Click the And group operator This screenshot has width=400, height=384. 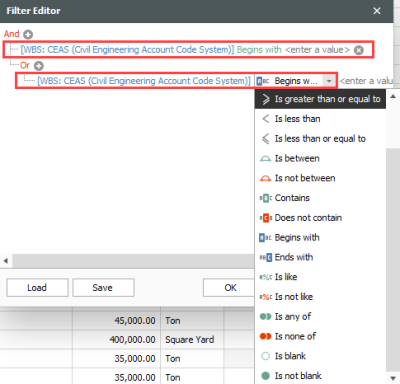[x=12, y=34]
